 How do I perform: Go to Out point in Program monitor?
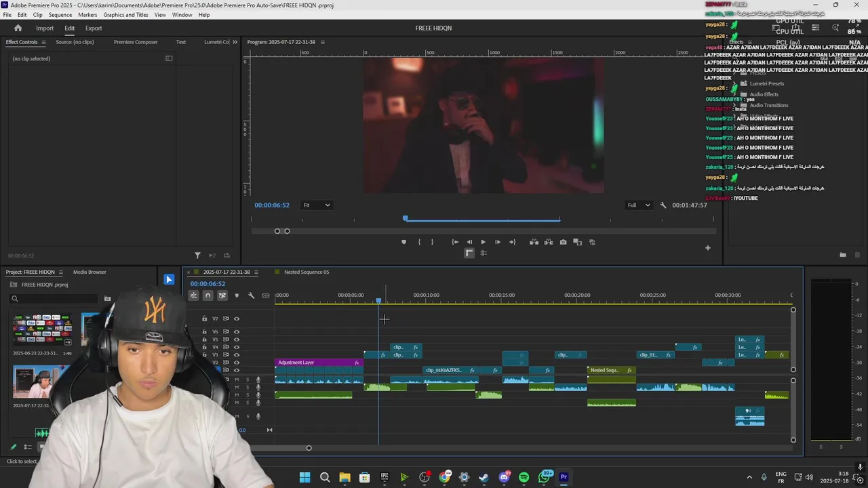tap(512, 242)
